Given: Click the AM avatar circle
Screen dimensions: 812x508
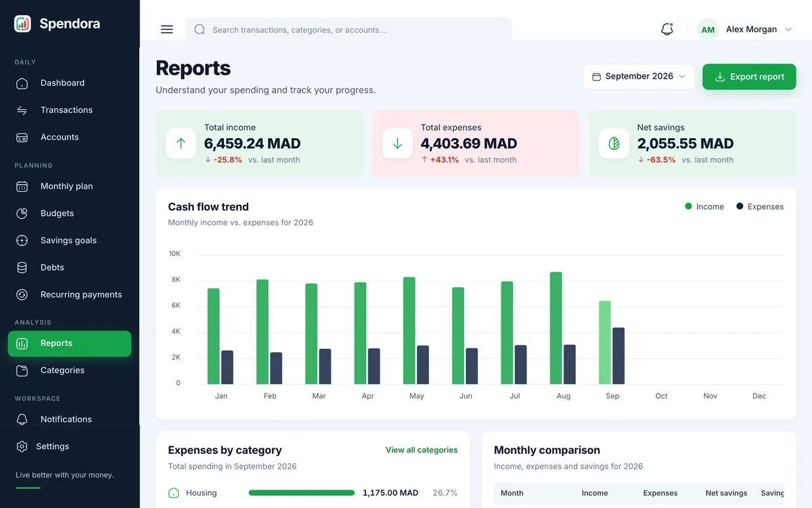Looking at the screenshot, I should [x=708, y=30].
